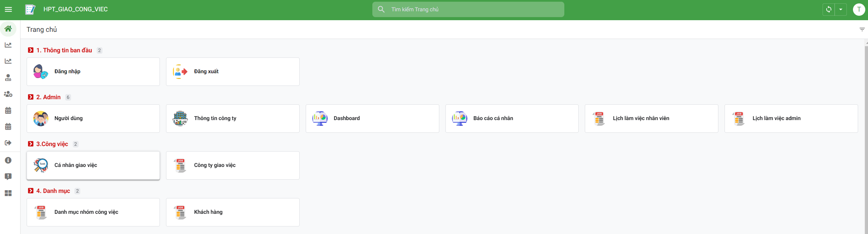Collapse the '2. Admin' section

click(x=31, y=97)
